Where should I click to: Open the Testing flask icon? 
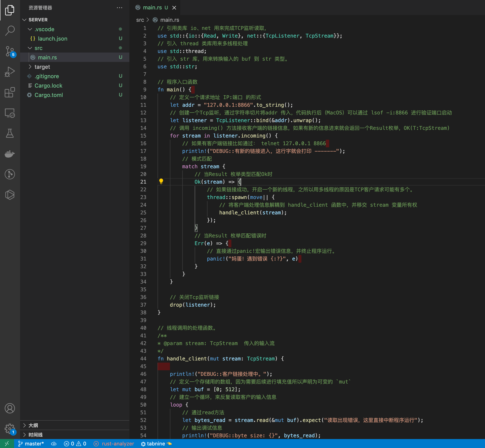click(10, 133)
